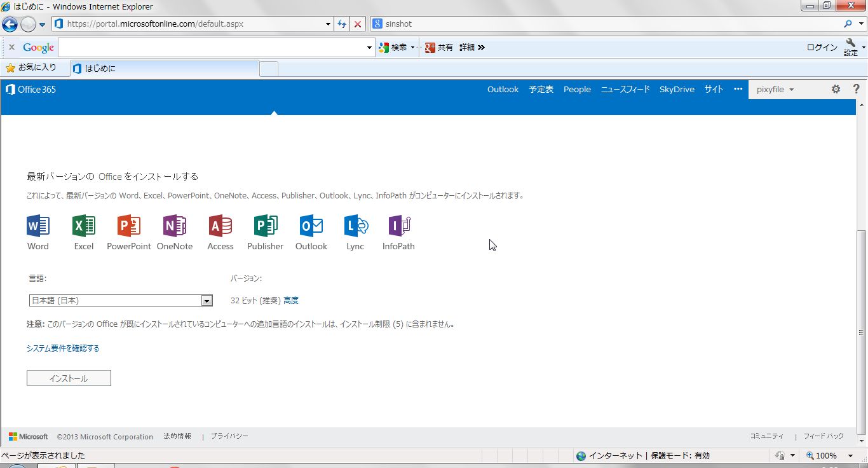Stop loading with the red X button
This screenshot has height=468, width=868.
(358, 24)
